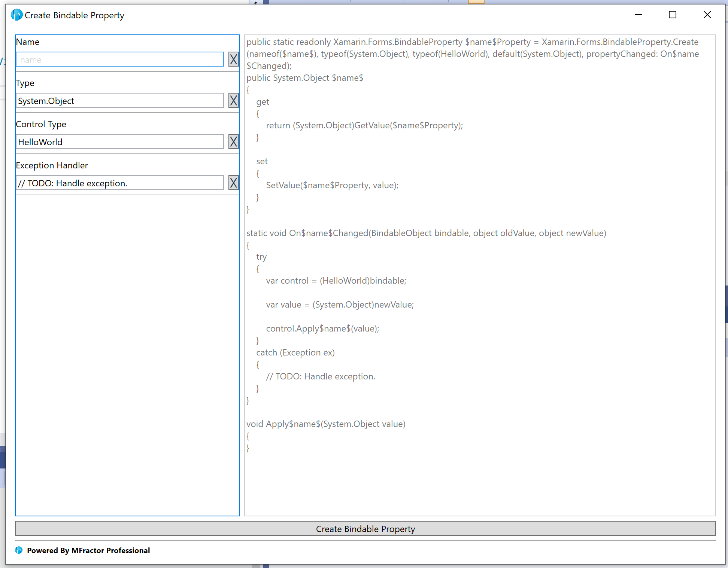Click the Type label in the left panel

tap(25, 83)
